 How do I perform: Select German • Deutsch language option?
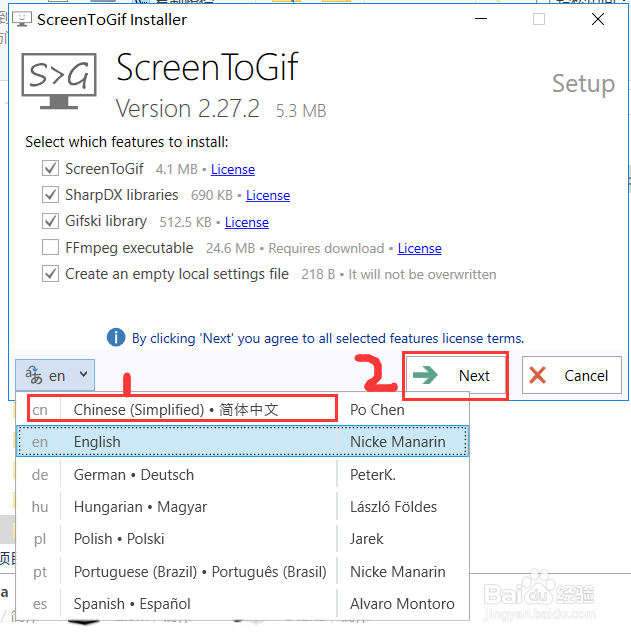tap(243, 475)
